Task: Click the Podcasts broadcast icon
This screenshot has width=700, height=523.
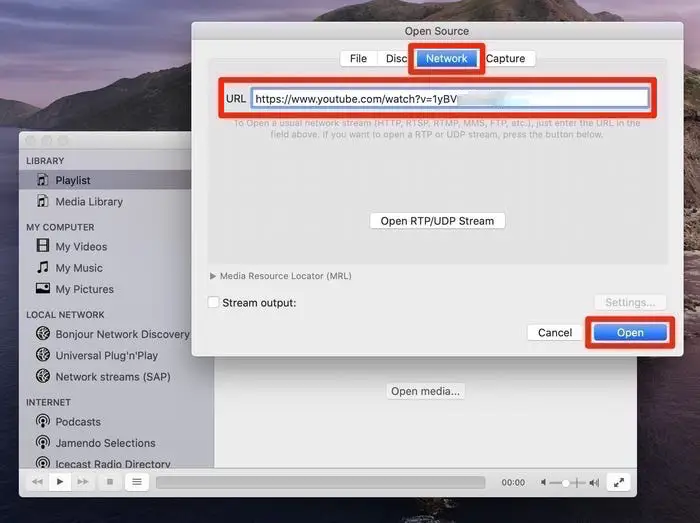Action: coord(43,421)
